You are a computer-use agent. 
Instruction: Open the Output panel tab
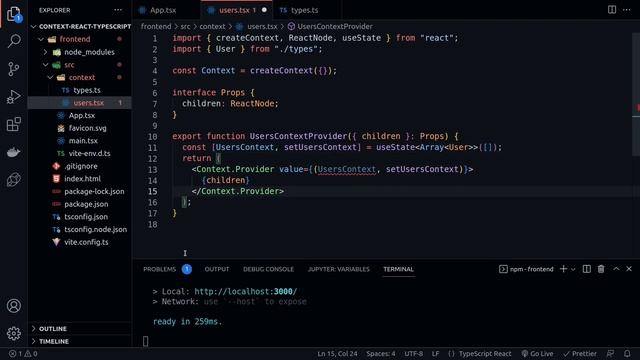[217, 269]
